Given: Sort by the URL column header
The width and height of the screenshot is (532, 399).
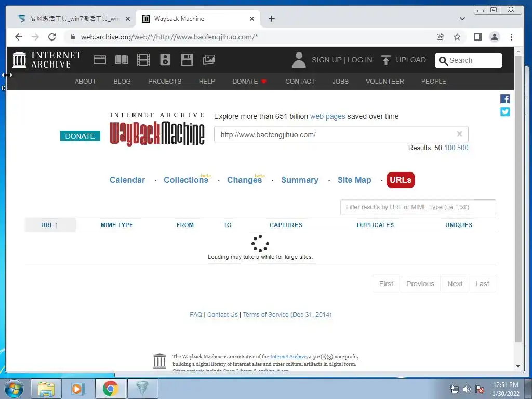Looking at the screenshot, I should 49,225.
